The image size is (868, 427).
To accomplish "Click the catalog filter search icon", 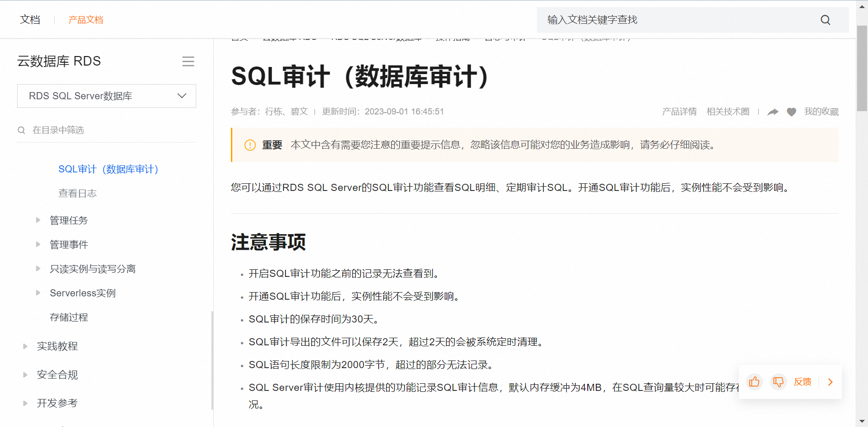I will coord(21,130).
